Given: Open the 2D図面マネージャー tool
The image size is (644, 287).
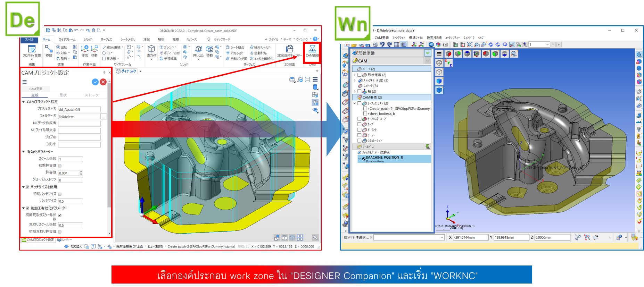Looking at the screenshot, I should click(x=289, y=51).
